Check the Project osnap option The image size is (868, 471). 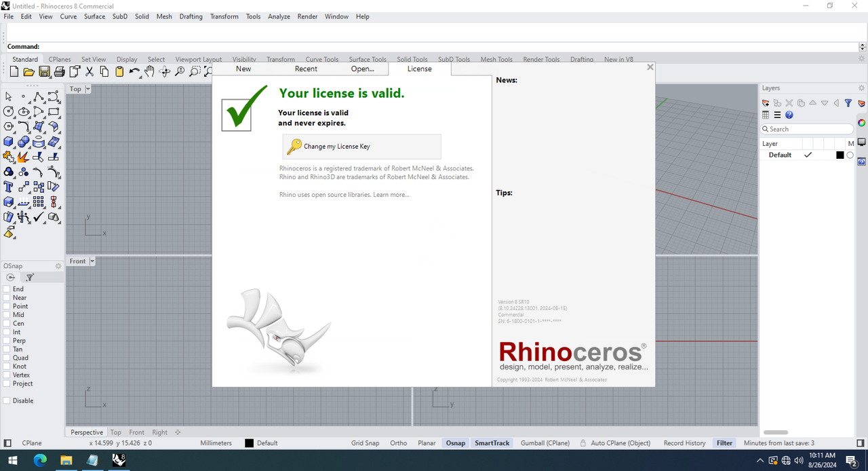7,383
